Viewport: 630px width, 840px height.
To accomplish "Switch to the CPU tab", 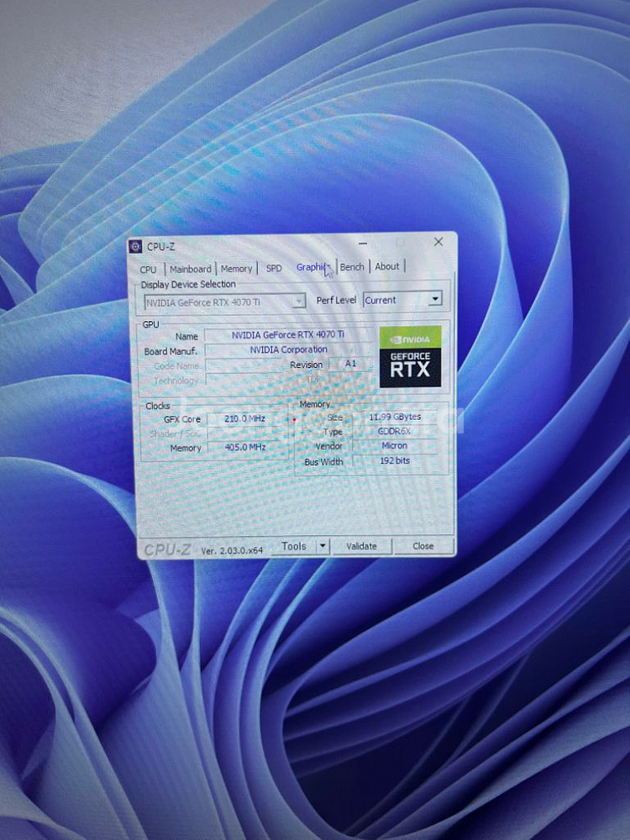I will point(149,269).
